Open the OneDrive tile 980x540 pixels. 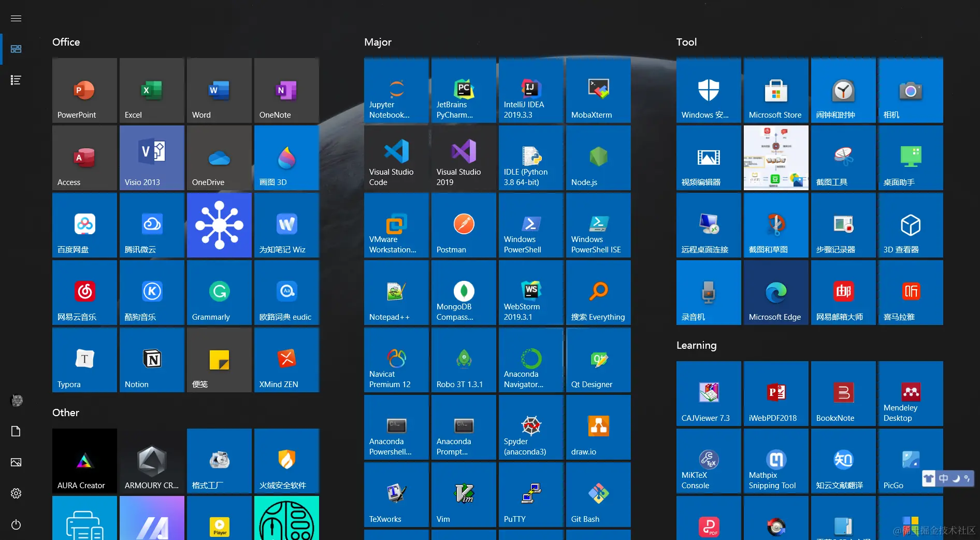[x=219, y=158]
